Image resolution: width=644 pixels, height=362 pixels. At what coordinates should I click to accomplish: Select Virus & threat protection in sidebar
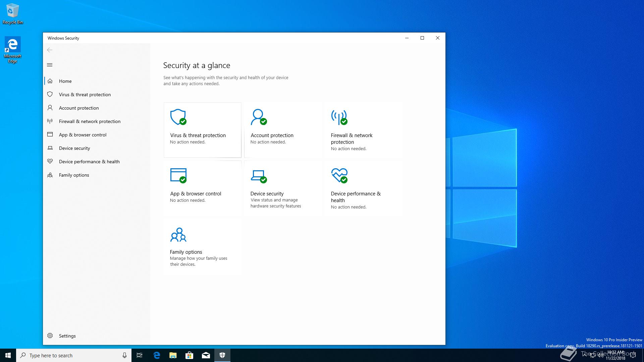pos(85,95)
